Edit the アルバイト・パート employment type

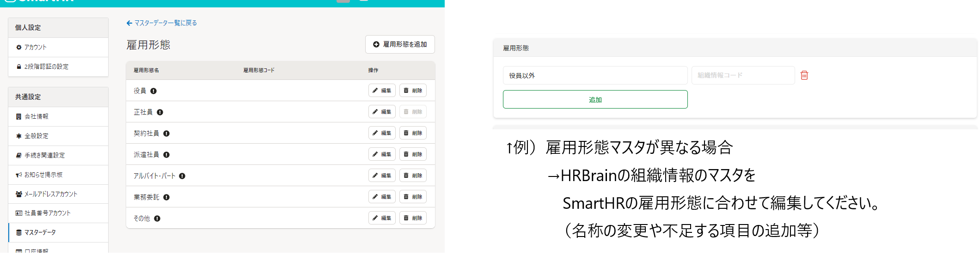tap(382, 176)
